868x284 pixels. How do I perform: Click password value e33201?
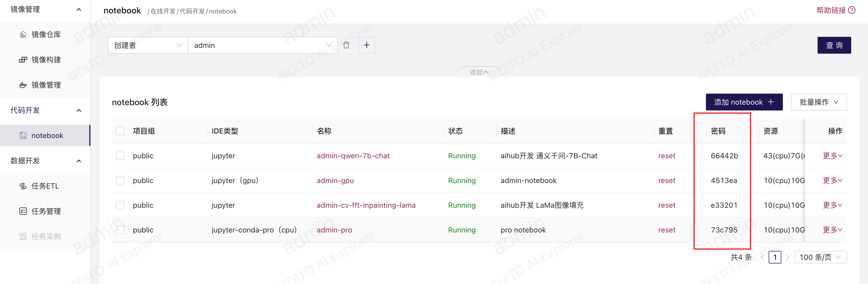pos(724,205)
